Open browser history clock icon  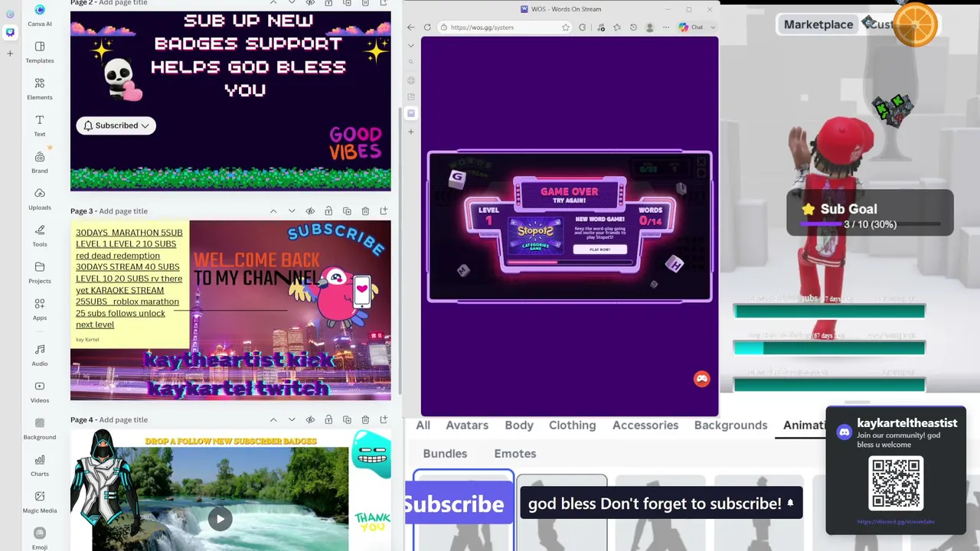(x=633, y=28)
